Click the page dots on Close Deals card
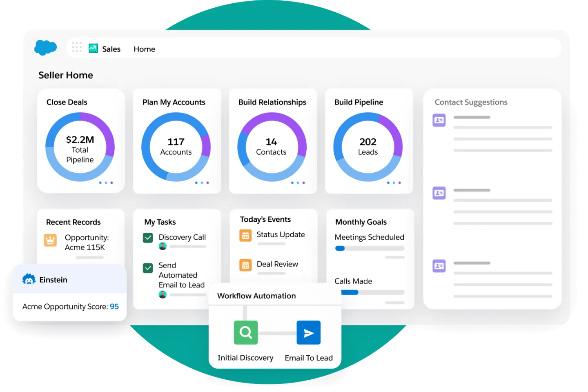This screenshot has height=392, width=588. [106, 183]
